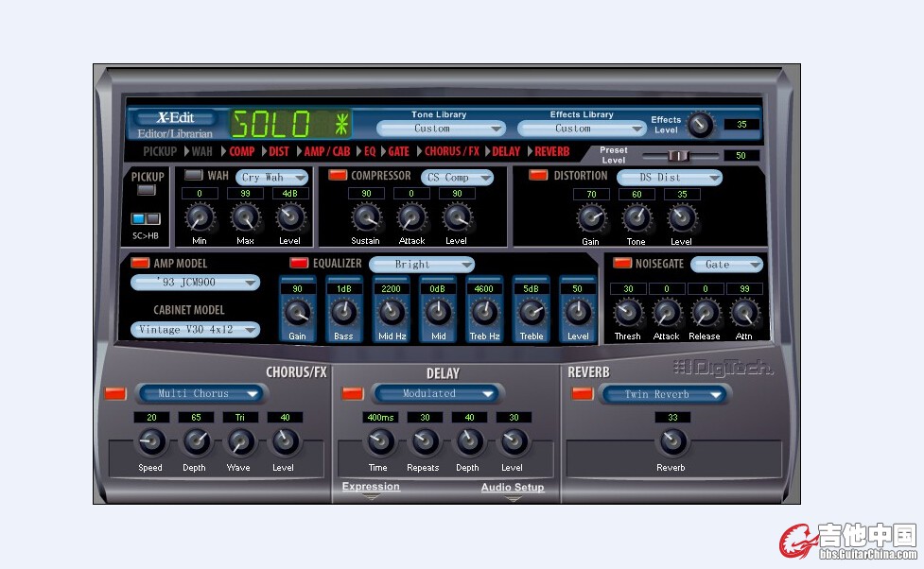Click the Equalizer Treb Hz knob
The width and height of the screenshot is (924, 569).
(484, 313)
